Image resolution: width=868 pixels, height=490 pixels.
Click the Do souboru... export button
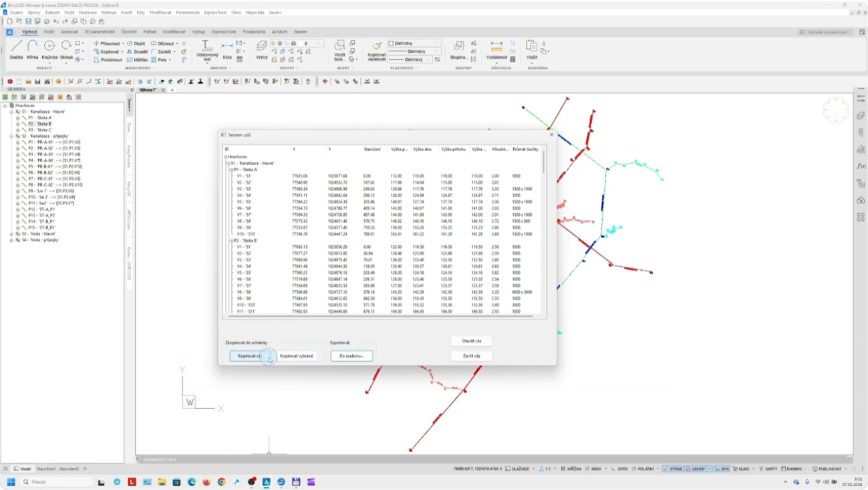click(351, 356)
